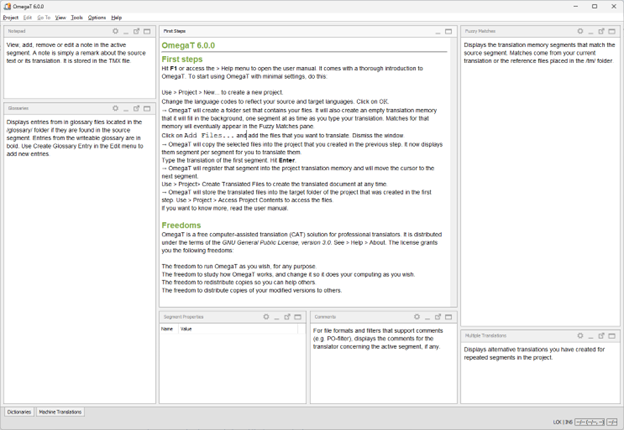Open the Options menu
Viewport: 624px width, 430px height.
point(97,18)
